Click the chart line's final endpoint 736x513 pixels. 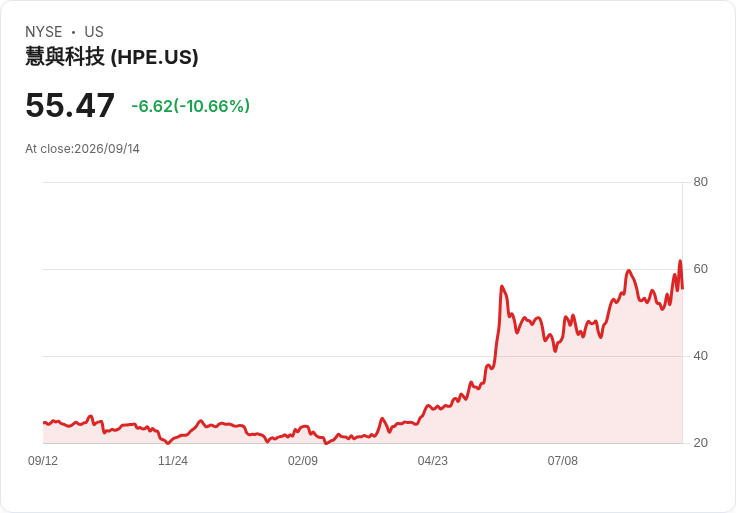[682, 288]
